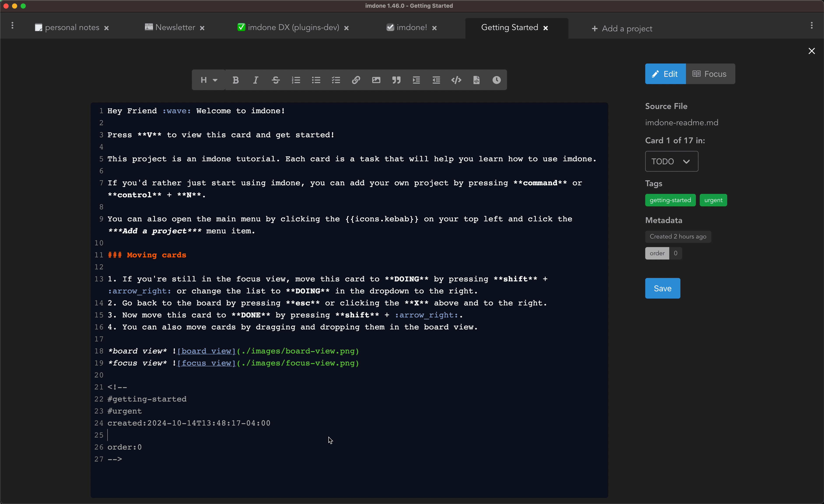Open the imdone! project tab
824x504 pixels.
[407, 27]
